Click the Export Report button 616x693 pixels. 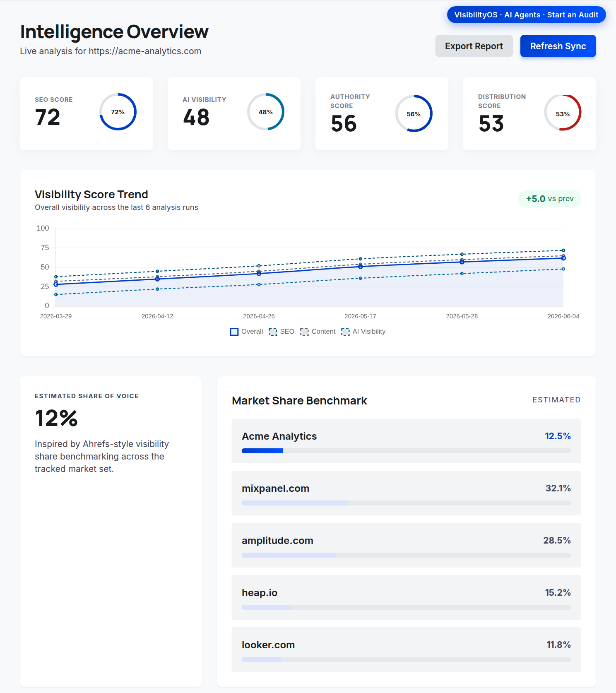tap(474, 46)
